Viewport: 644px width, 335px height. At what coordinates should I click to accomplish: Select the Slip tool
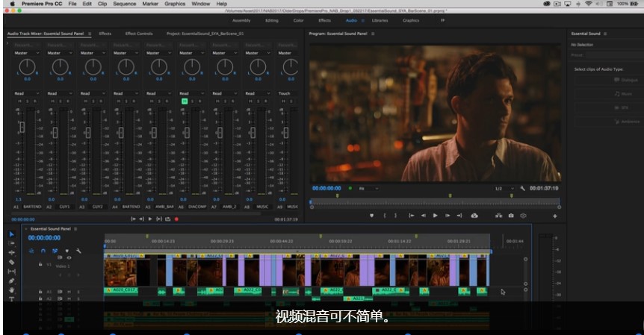click(11, 272)
